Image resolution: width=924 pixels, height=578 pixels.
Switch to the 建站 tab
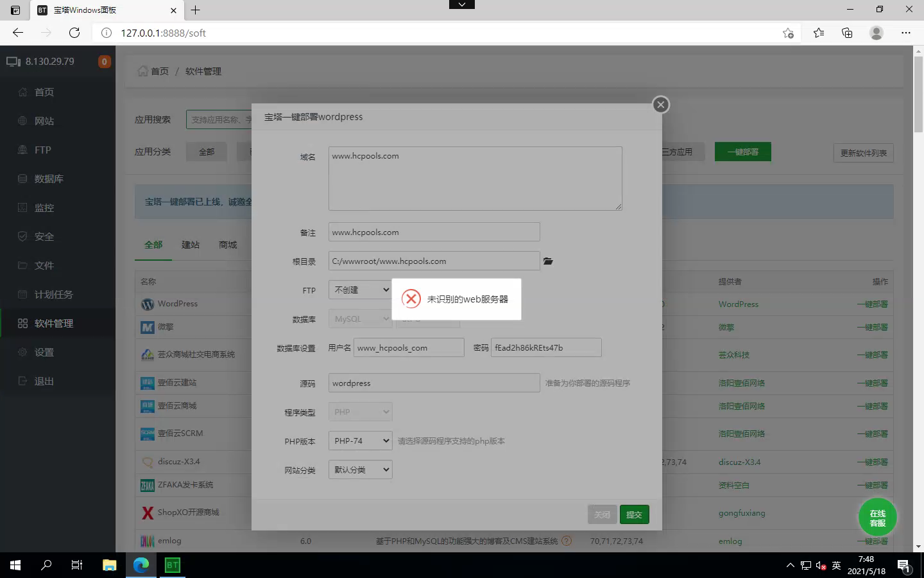pyautogui.click(x=191, y=245)
